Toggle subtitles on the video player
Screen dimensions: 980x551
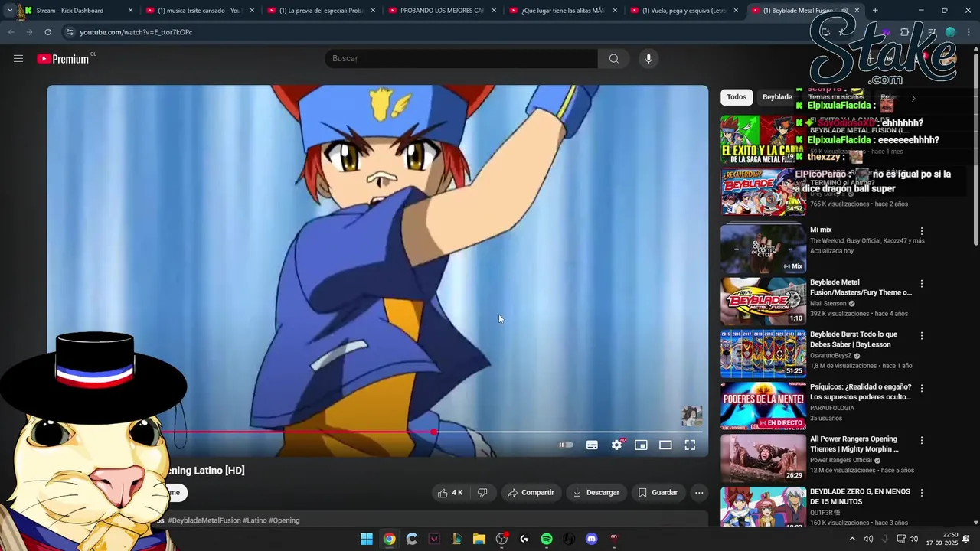[x=592, y=445]
